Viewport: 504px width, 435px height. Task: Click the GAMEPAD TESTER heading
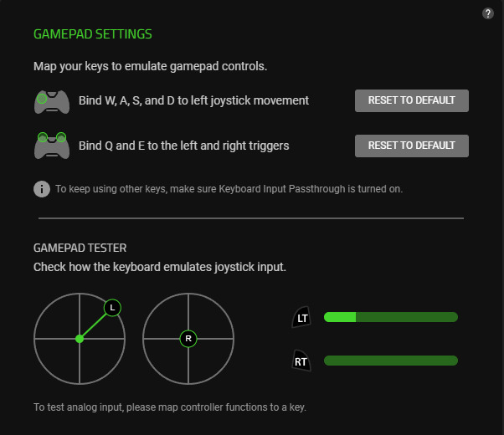coord(80,248)
